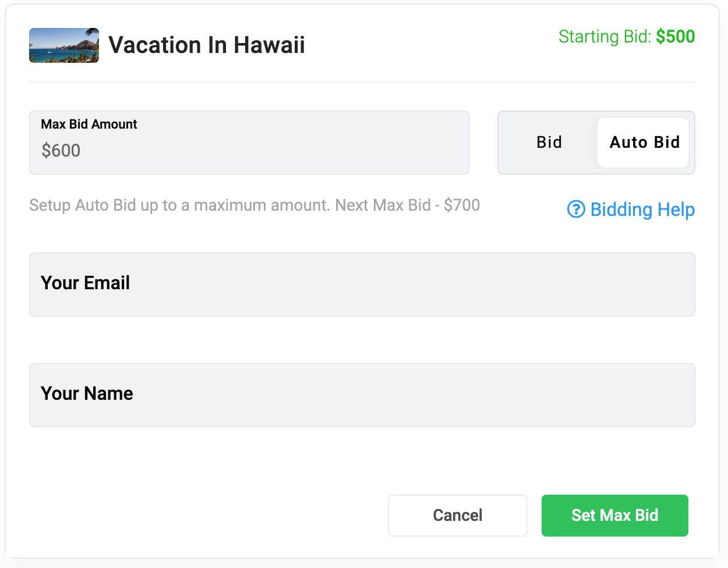Select the Auto Bid option
This screenshot has height=568, width=728.
[644, 143]
